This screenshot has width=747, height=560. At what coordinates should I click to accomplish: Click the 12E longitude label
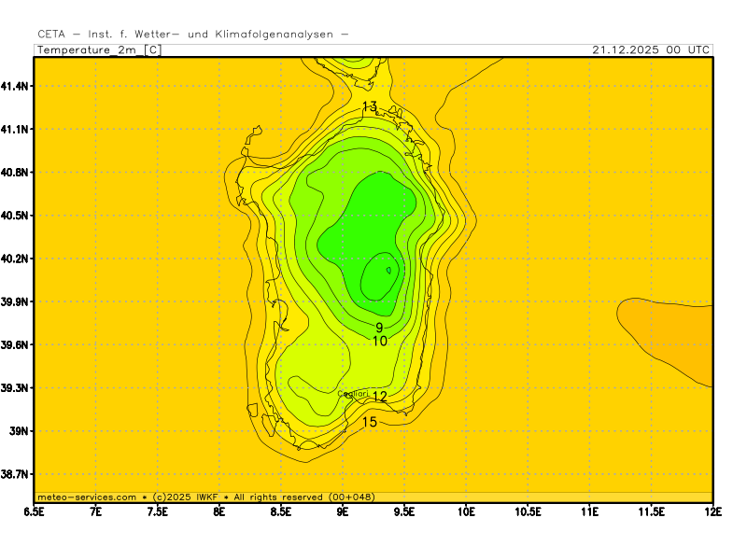(712, 511)
